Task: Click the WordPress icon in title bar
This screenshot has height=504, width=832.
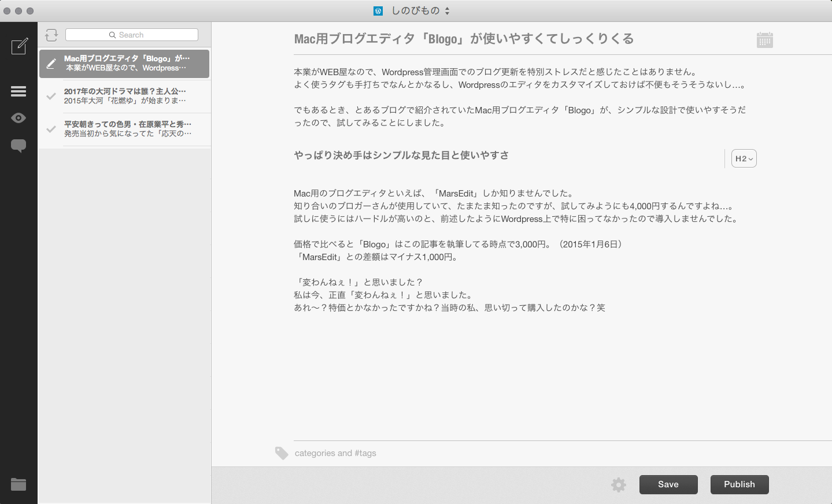Action: (x=378, y=10)
